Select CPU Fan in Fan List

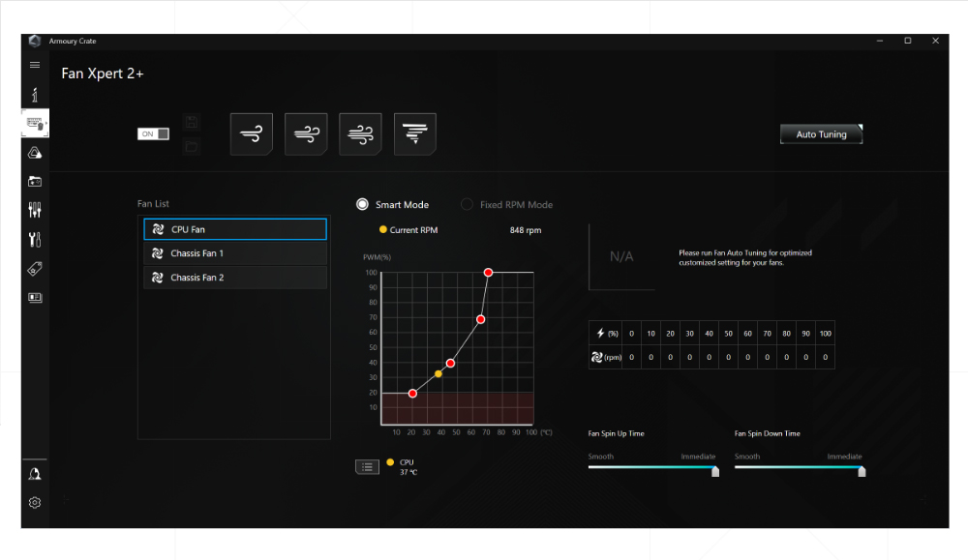(234, 229)
